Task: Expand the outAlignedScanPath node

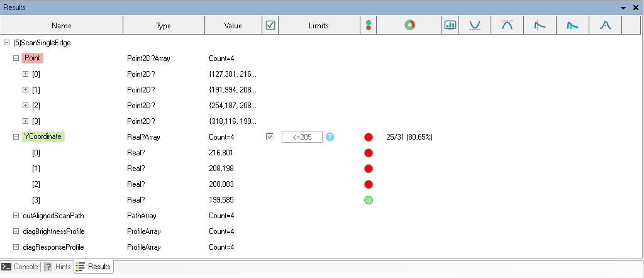Action: 16,216
